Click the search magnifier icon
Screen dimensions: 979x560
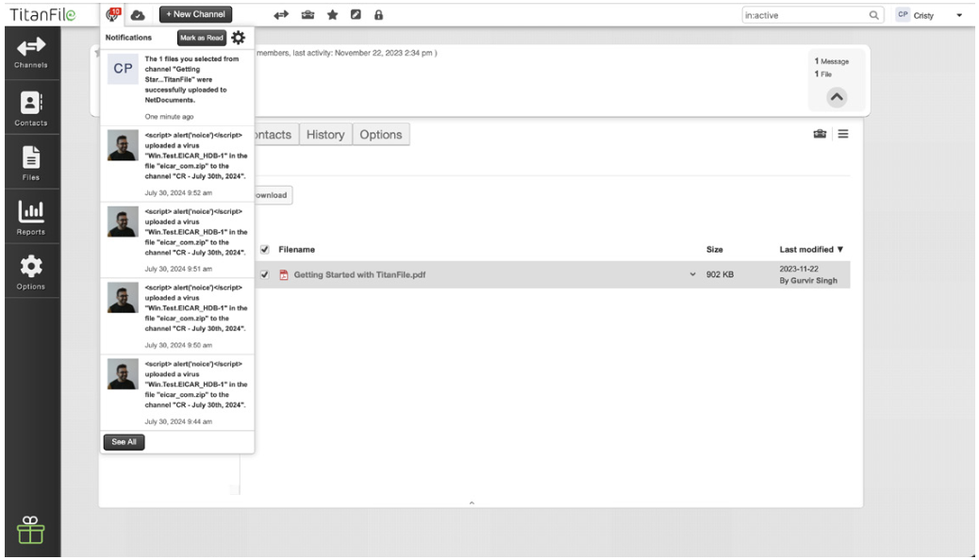point(873,15)
